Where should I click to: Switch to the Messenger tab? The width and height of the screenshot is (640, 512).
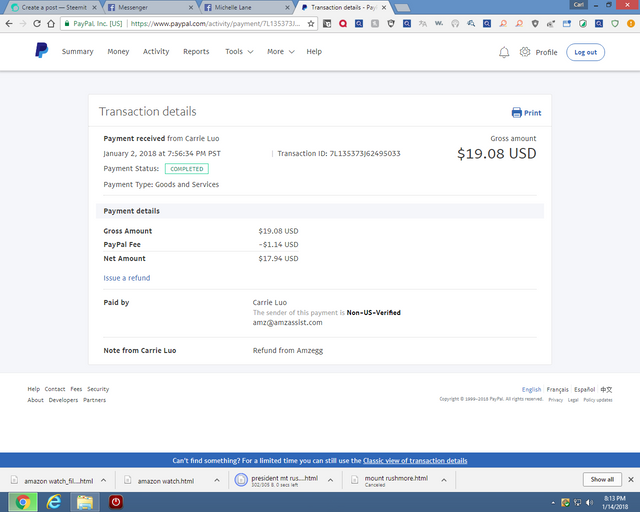[149, 7]
